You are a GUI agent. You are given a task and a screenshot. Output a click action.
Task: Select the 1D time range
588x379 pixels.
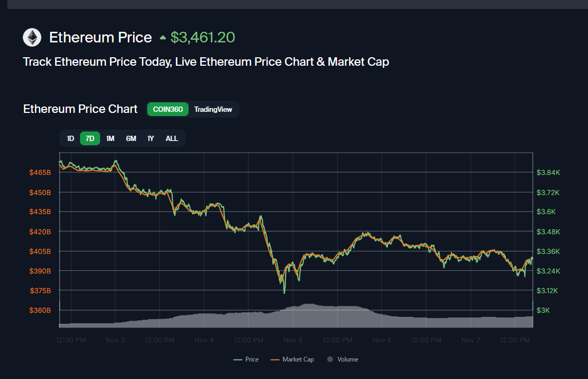click(x=70, y=138)
